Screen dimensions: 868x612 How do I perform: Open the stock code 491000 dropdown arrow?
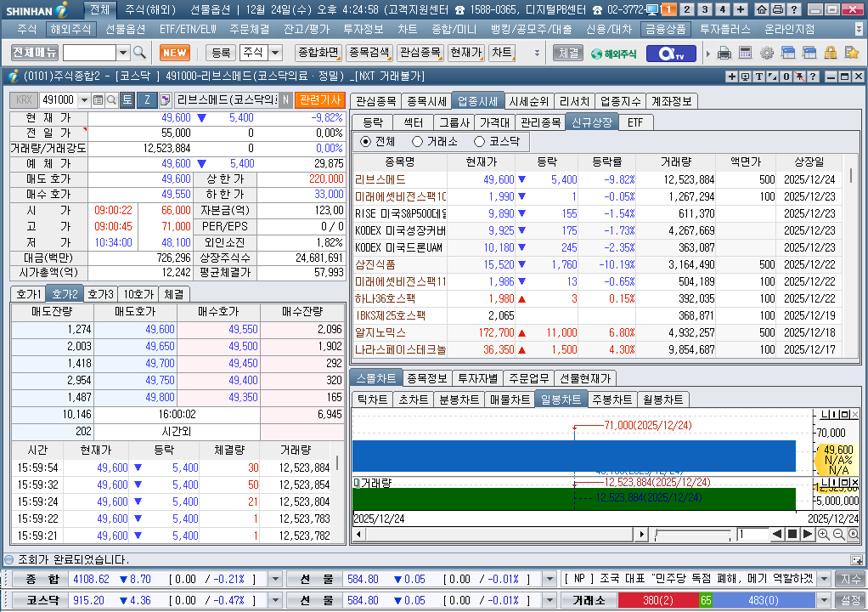(x=84, y=100)
